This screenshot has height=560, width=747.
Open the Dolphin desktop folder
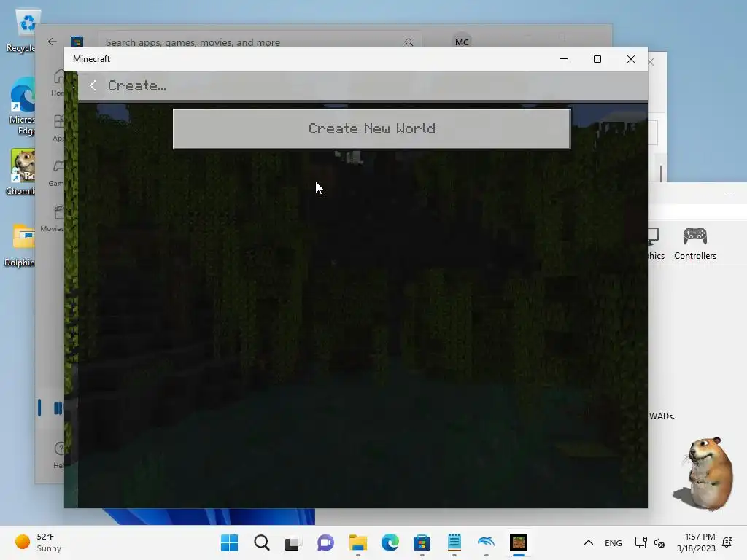pyautogui.click(x=20, y=244)
